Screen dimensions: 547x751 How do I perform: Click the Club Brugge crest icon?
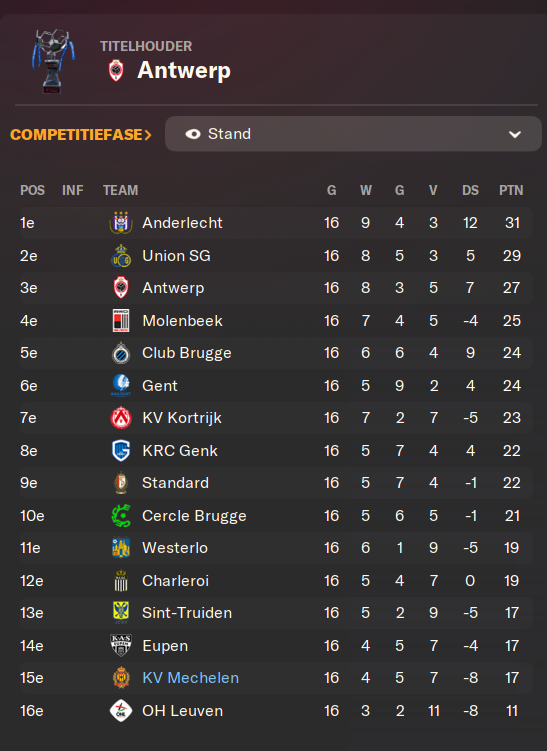[x=121, y=353]
